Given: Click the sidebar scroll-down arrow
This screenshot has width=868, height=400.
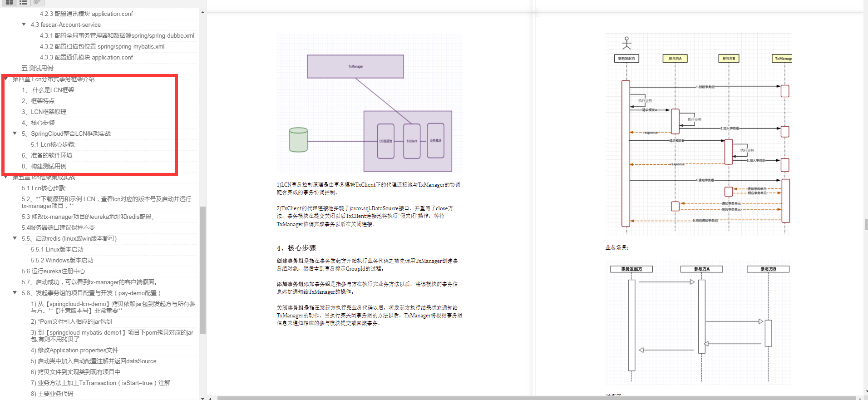Looking at the screenshot, I should click(202, 398).
